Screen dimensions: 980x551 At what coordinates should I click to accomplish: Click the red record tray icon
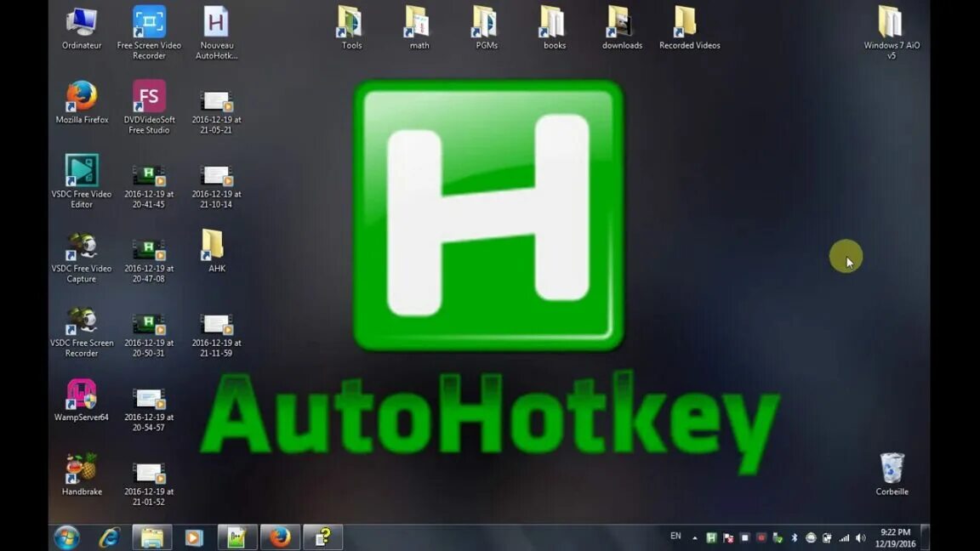pos(761,538)
